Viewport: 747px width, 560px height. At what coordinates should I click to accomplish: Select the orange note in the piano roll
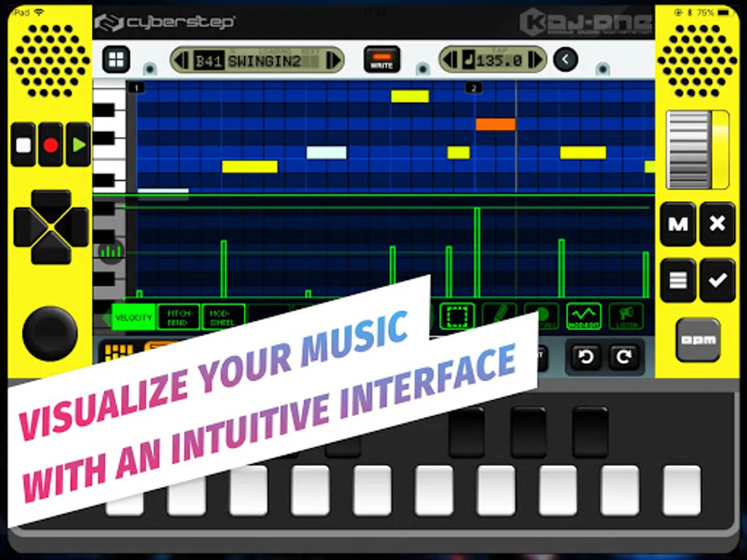point(496,124)
